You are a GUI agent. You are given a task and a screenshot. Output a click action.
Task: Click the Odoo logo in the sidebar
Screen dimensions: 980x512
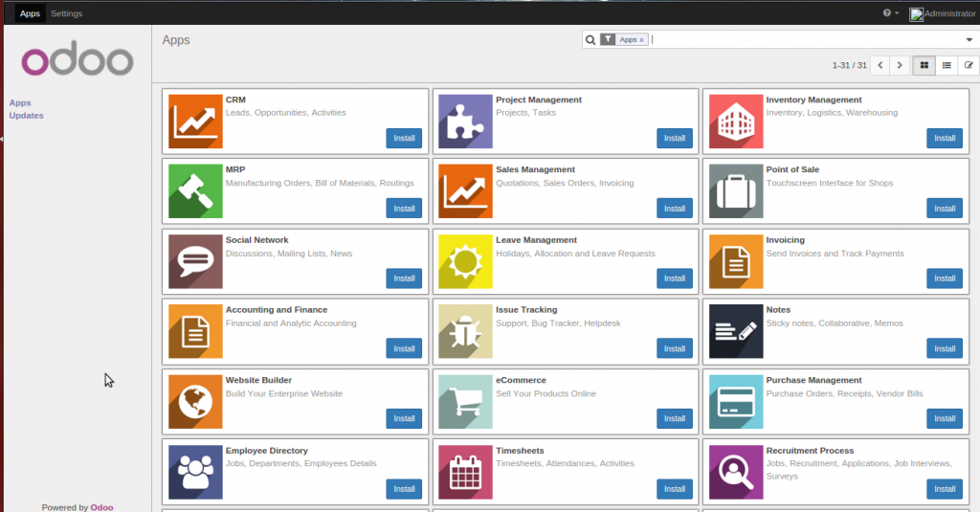click(x=78, y=58)
